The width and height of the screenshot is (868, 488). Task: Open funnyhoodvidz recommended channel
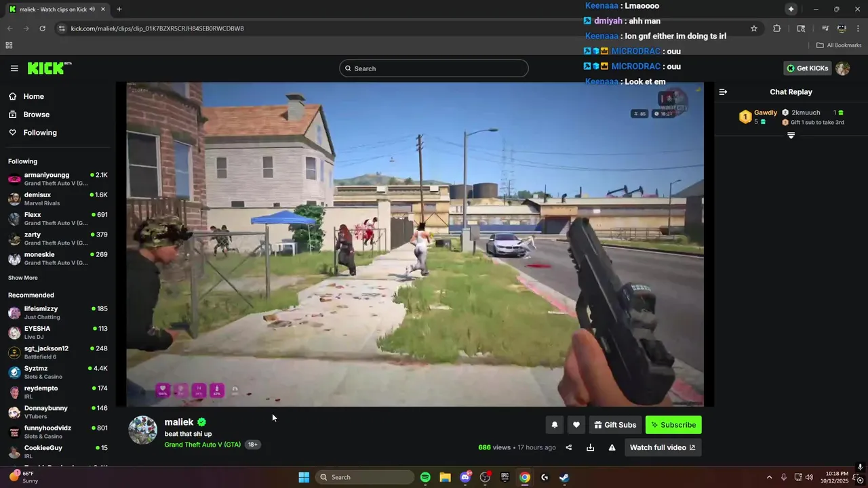(58, 432)
